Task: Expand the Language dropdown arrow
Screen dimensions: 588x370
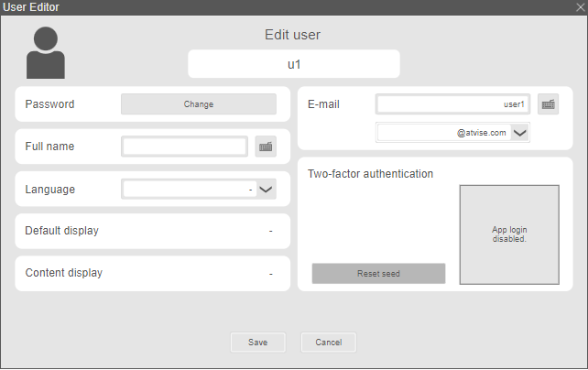Action: pos(266,190)
